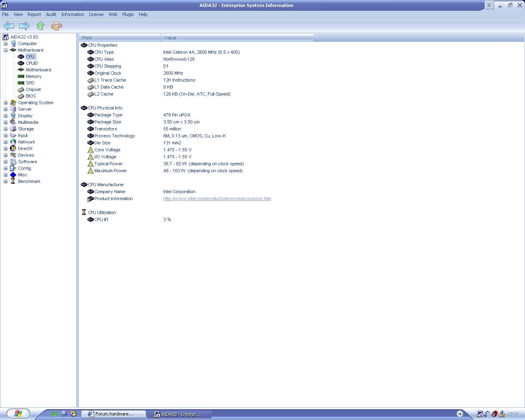Select the 'Northwood-128' value
The height and width of the screenshot is (420, 525).
click(x=179, y=59)
